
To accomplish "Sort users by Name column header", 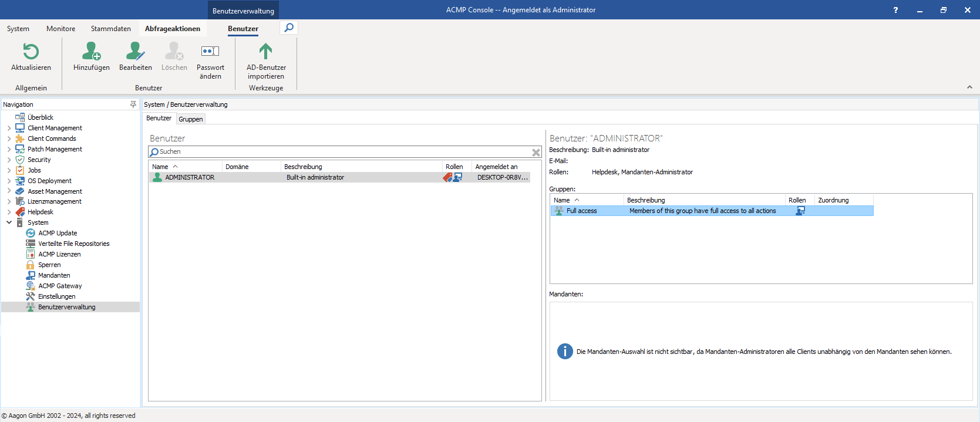I will tap(160, 167).
